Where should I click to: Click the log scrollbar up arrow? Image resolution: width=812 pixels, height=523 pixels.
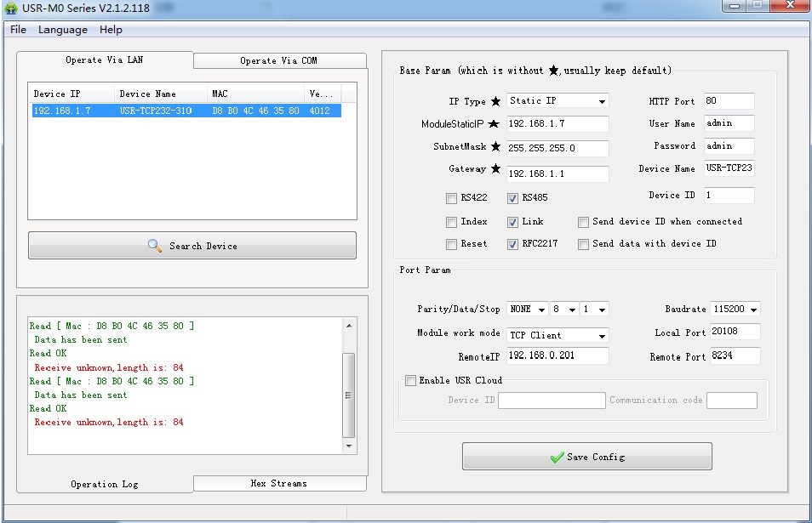click(x=349, y=326)
